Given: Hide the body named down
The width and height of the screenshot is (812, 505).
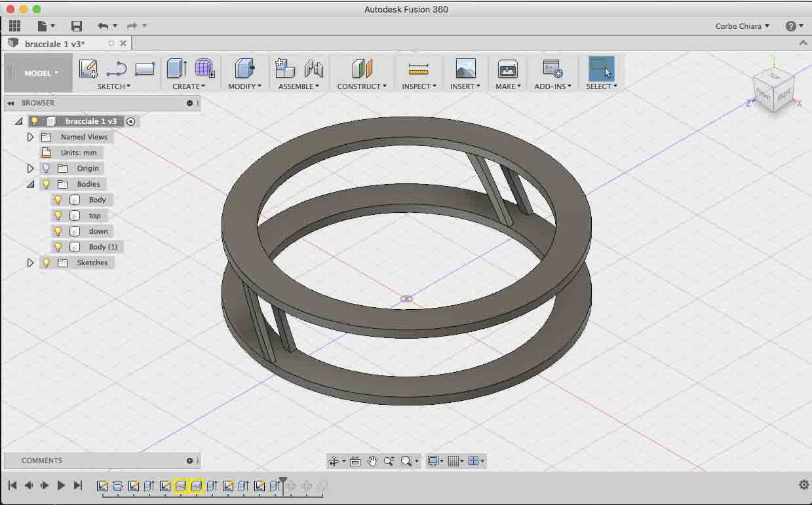Looking at the screenshot, I should click(58, 231).
